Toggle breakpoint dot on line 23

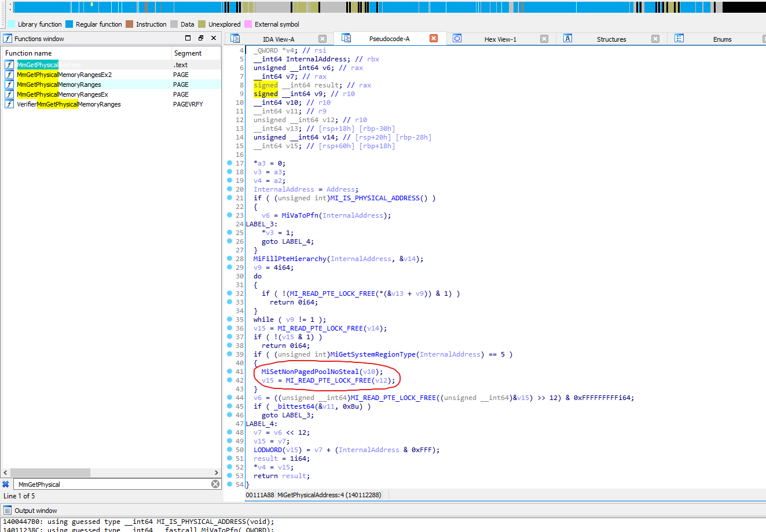click(x=230, y=215)
